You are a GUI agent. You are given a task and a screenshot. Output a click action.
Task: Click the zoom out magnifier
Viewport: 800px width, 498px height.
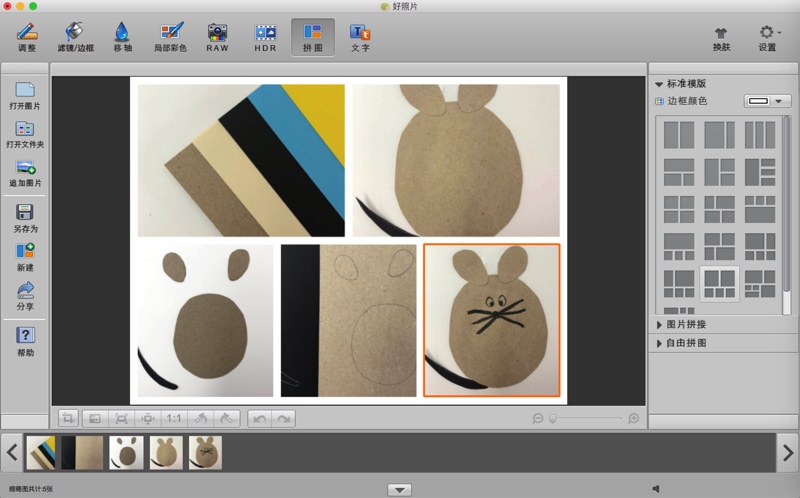point(537,418)
